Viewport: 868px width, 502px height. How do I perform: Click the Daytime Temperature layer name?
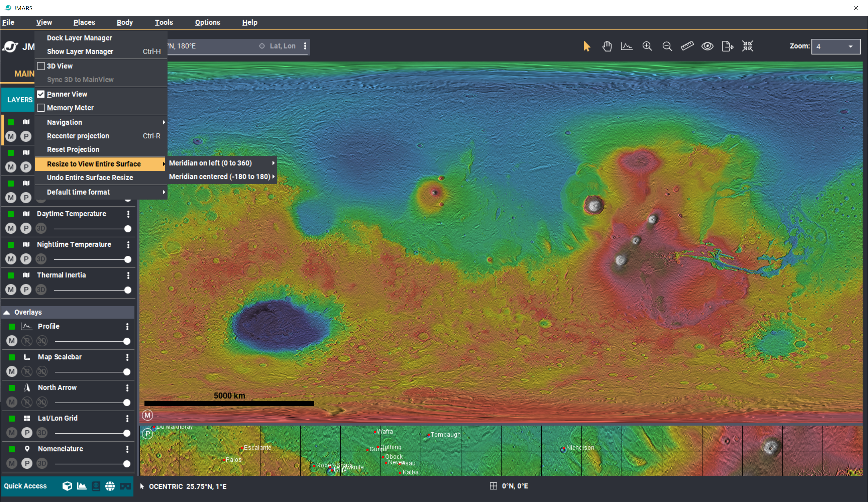[71, 214]
